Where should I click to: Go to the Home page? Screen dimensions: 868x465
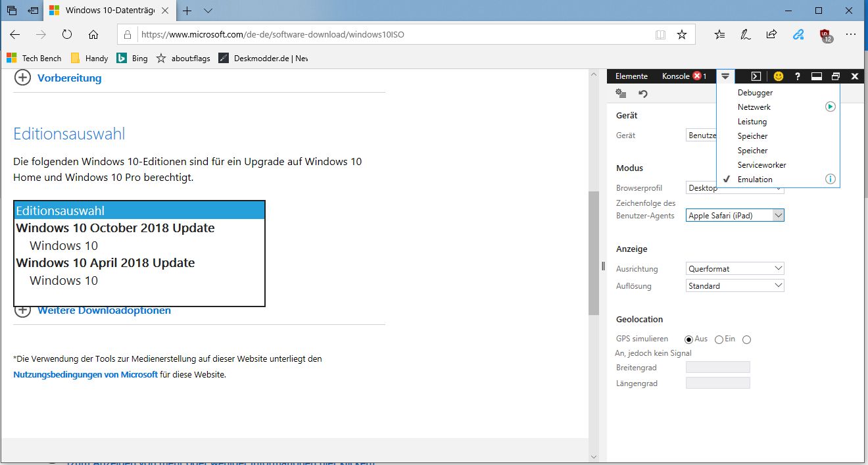(x=93, y=34)
